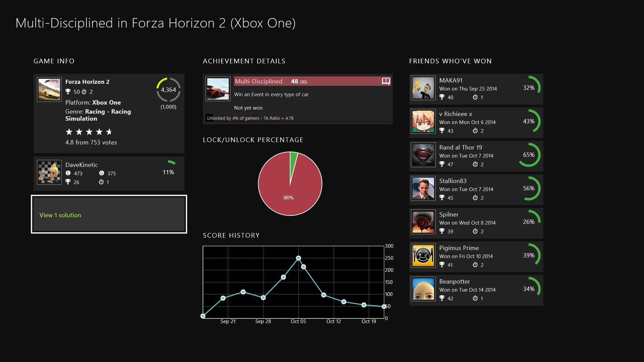Open v Richieee x avatar
Screen dimensions: 644x362
[423, 121]
